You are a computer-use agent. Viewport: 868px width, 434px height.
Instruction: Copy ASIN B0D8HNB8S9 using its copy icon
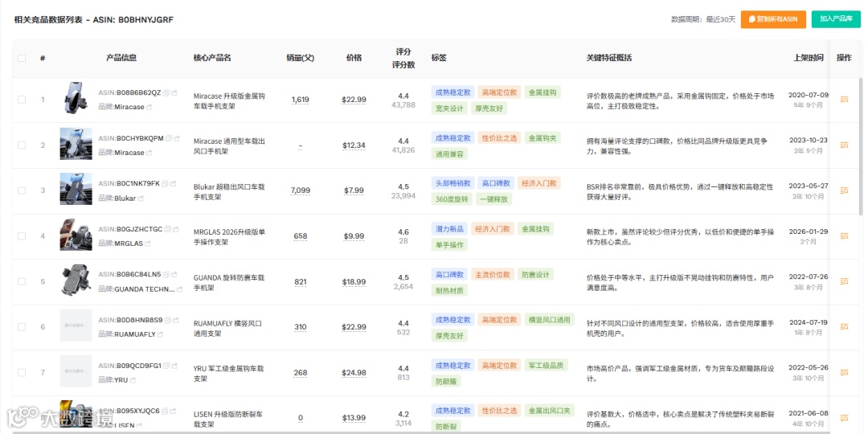(x=168, y=320)
